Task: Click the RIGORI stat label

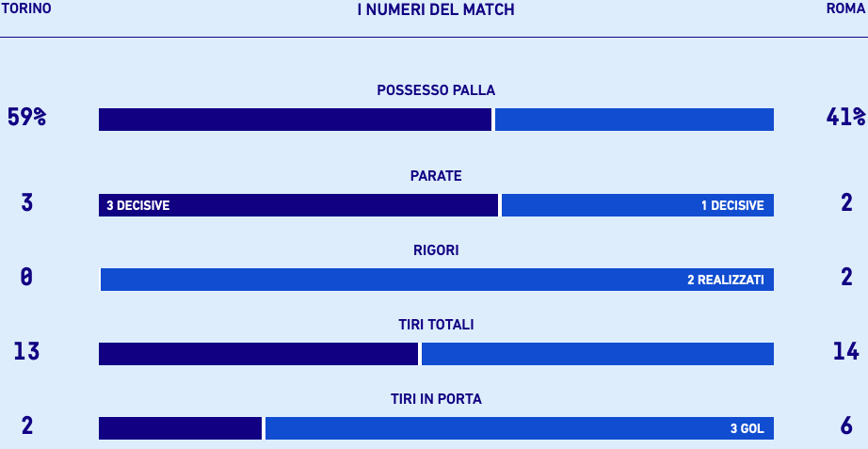Action: pos(436,250)
